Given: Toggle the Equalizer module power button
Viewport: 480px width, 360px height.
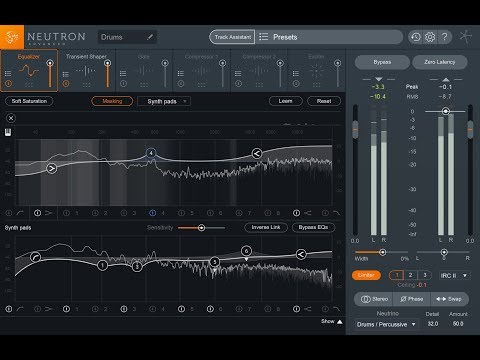Looking at the screenshot, I should (8, 83).
